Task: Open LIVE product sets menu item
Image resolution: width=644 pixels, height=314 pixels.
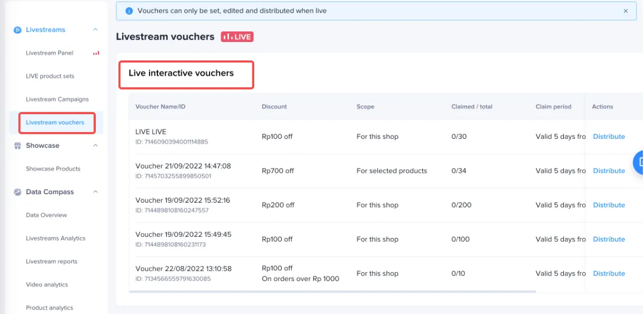Action: (50, 76)
